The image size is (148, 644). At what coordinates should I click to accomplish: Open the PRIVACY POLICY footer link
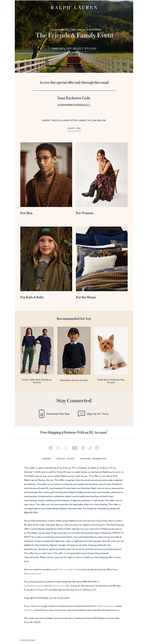[66, 459]
